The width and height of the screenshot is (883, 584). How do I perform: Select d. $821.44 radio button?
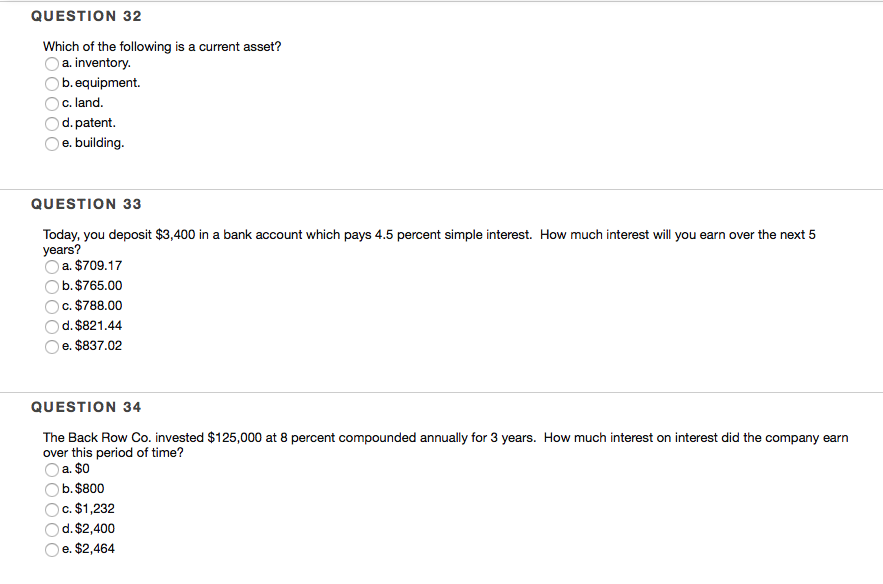tap(52, 327)
